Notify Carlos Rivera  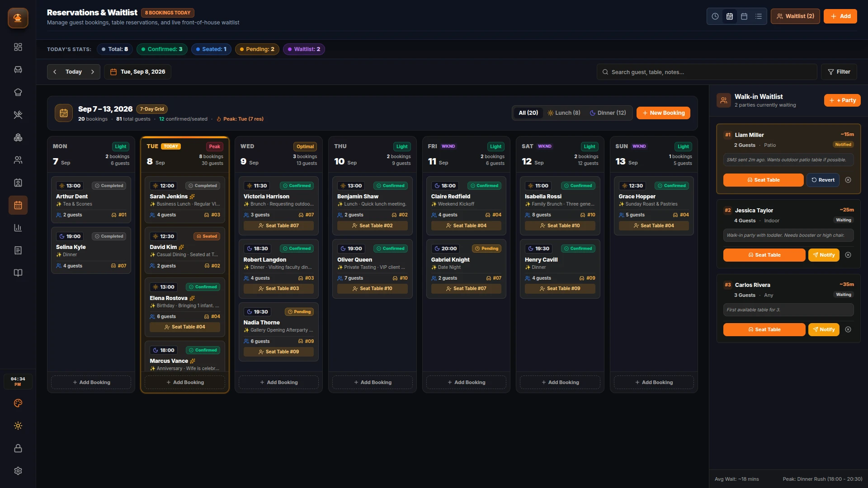click(x=824, y=329)
